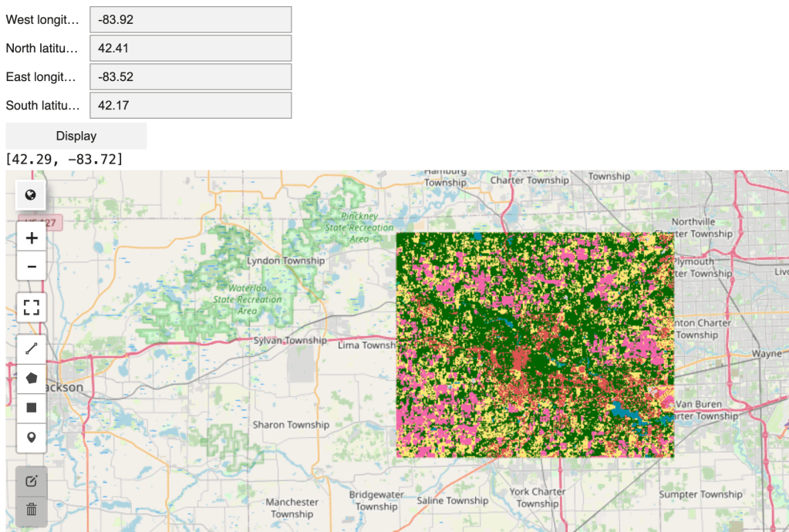Zoom in on the map
Viewport: 789px width, 532px height.
pos(32,238)
